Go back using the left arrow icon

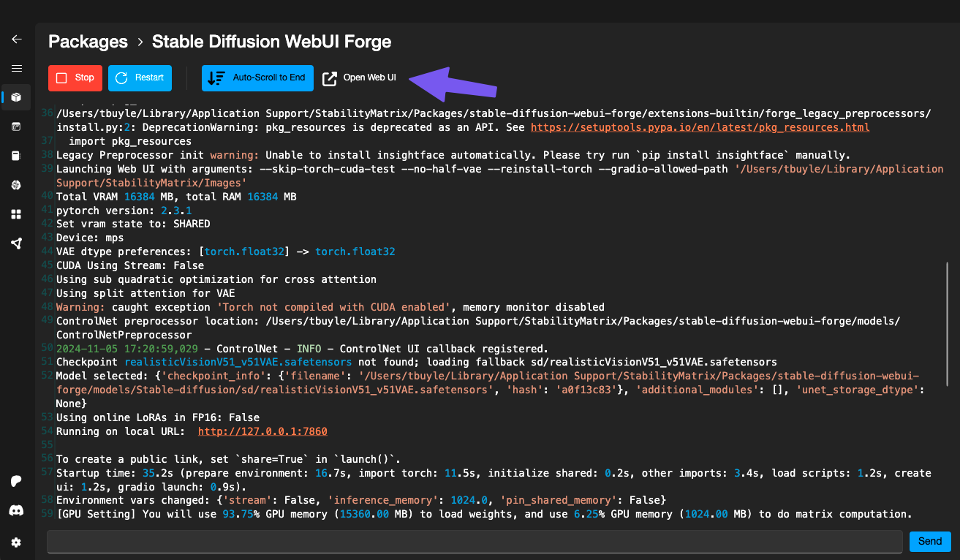(16, 39)
